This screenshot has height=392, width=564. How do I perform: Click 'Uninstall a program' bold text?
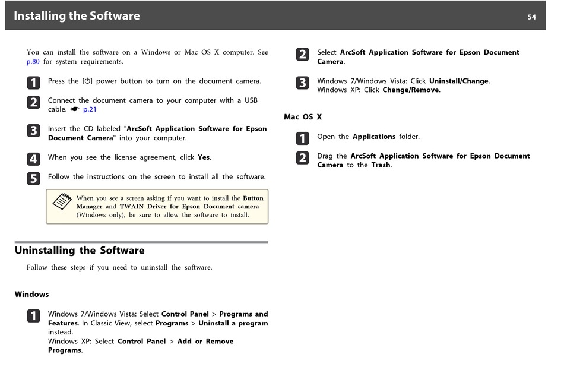[x=233, y=323]
